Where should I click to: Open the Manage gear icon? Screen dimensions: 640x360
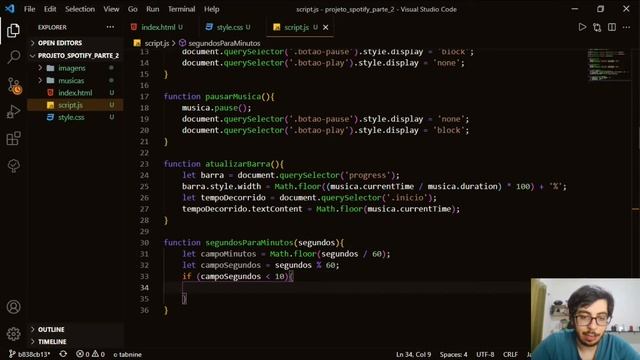pos(13,334)
